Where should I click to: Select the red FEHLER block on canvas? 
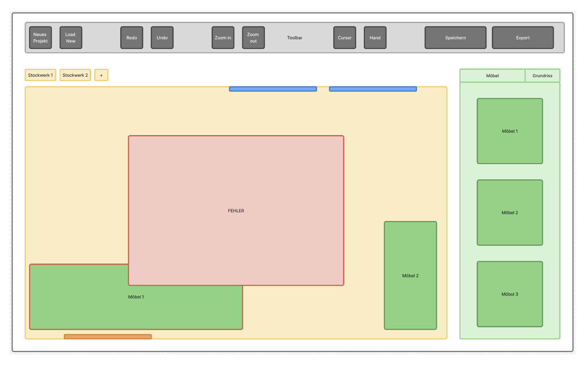[x=236, y=210]
